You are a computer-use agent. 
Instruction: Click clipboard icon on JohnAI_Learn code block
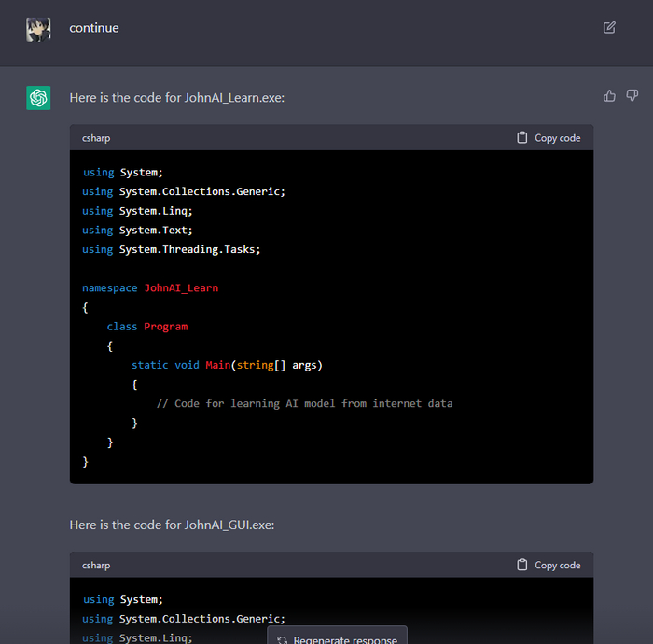coord(522,137)
